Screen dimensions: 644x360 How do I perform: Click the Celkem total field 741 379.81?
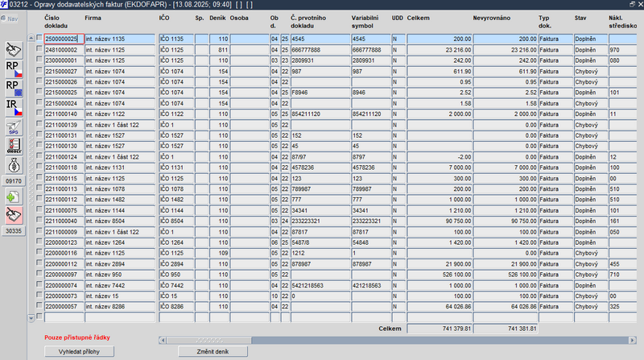tap(440, 329)
